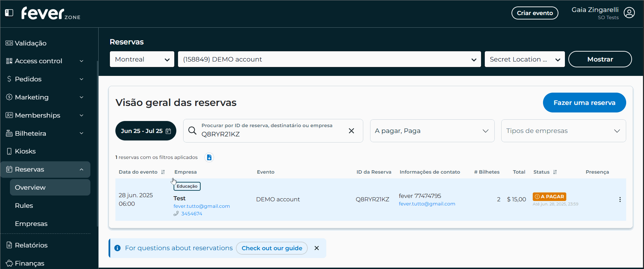Viewport: 644px width, 269px height.
Task: Collapse the Reservas menu chevron
Action: tap(81, 169)
